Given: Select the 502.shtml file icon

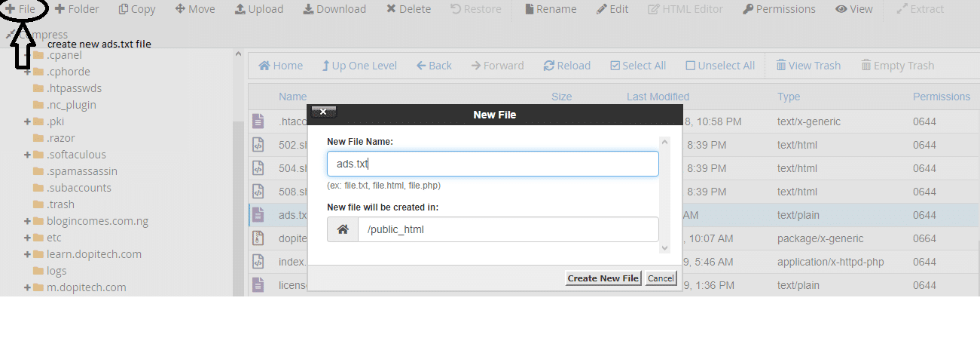Looking at the screenshot, I should point(258,144).
